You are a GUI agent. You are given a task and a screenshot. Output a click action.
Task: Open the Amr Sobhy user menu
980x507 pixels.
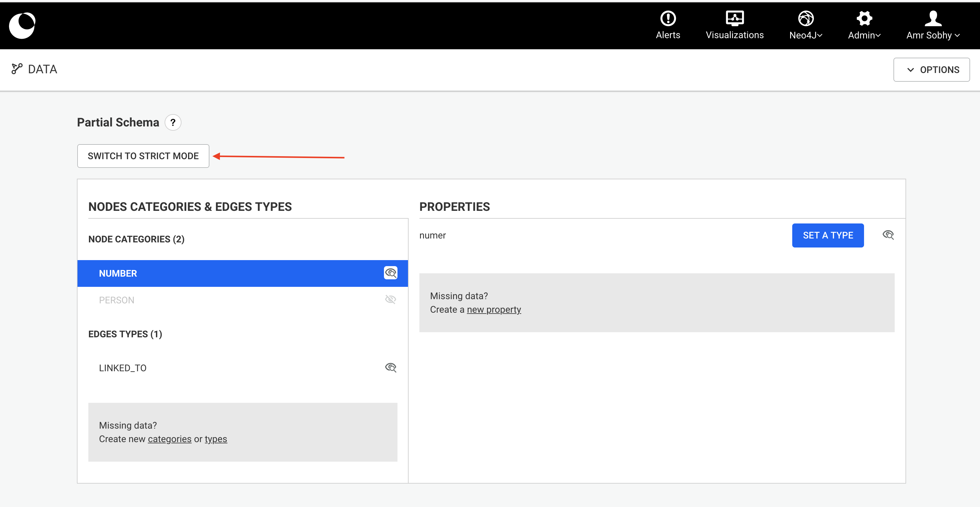click(933, 25)
